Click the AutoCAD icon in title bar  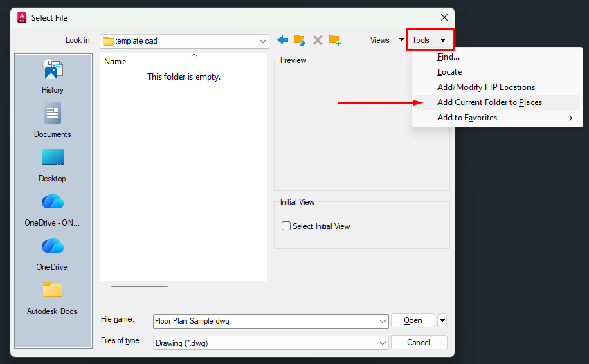pyautogui.click(x=21, y=17)
